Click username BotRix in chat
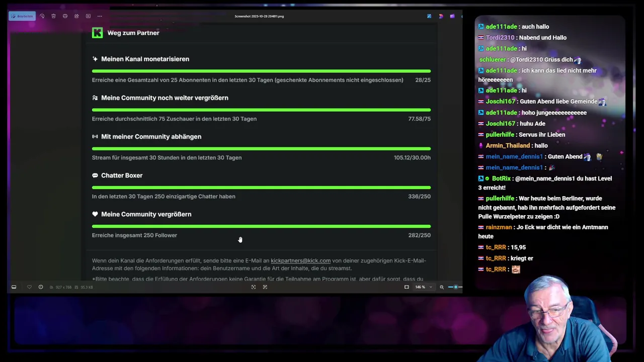Viewport: 644px width, 362px height. click(x=501, y=178)
